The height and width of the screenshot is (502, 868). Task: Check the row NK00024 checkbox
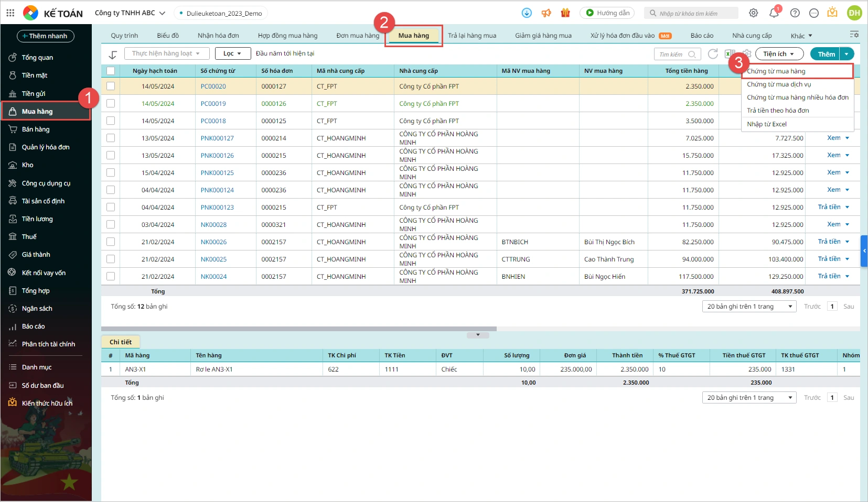[111, 276]
